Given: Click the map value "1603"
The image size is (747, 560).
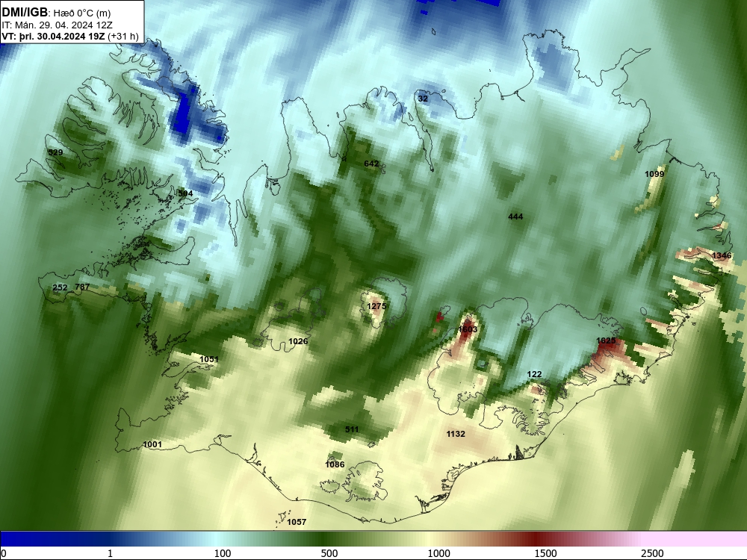Looking at the screenshot, I should click(x=468, y=329).
